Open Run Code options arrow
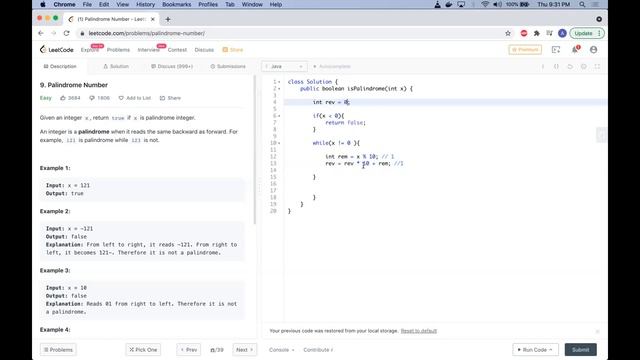The height and width of the screenshot is (360, 640). click(551, 350)
